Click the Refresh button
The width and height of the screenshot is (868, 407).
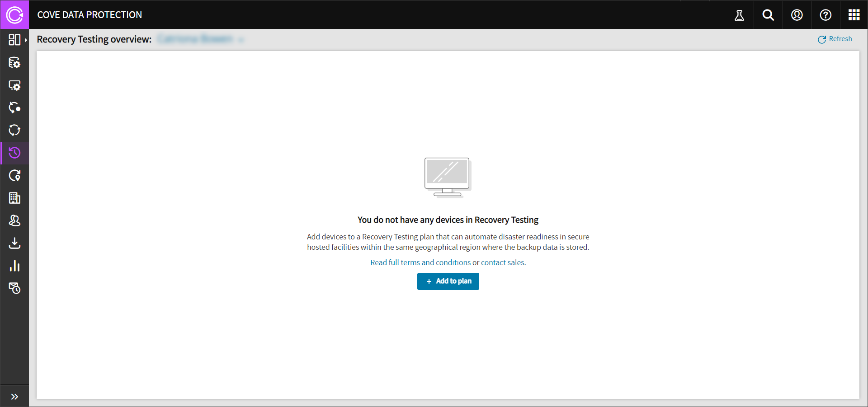(835, 39)
